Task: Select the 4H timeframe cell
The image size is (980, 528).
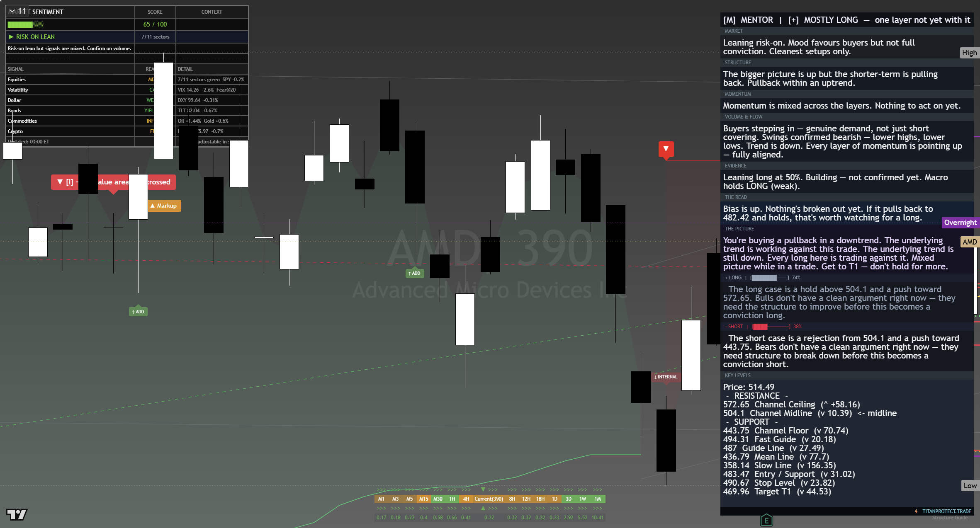Action: 466,499
